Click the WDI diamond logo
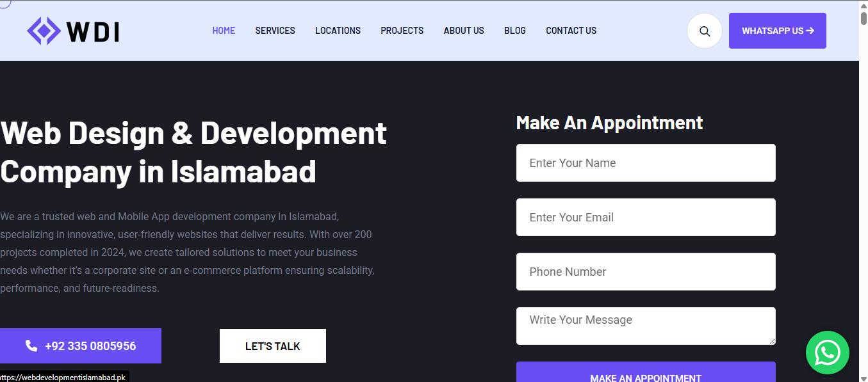 click(x=42, y=29)
